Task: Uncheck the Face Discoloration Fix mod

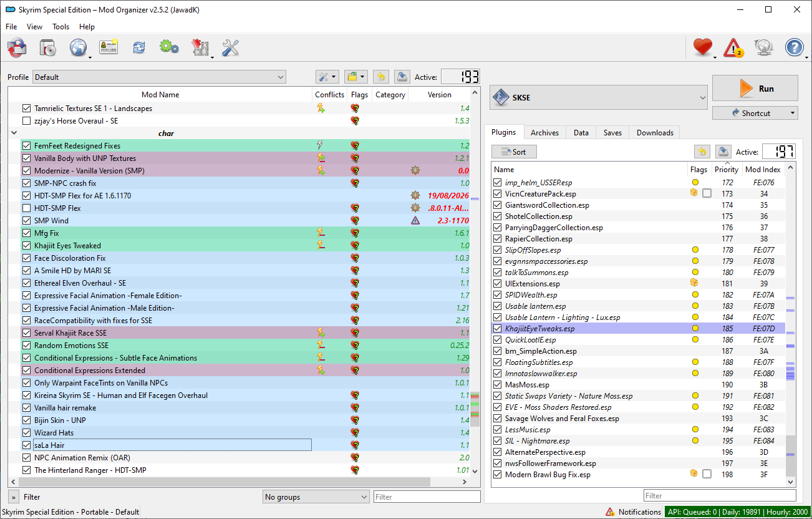Action: [26, 258]
